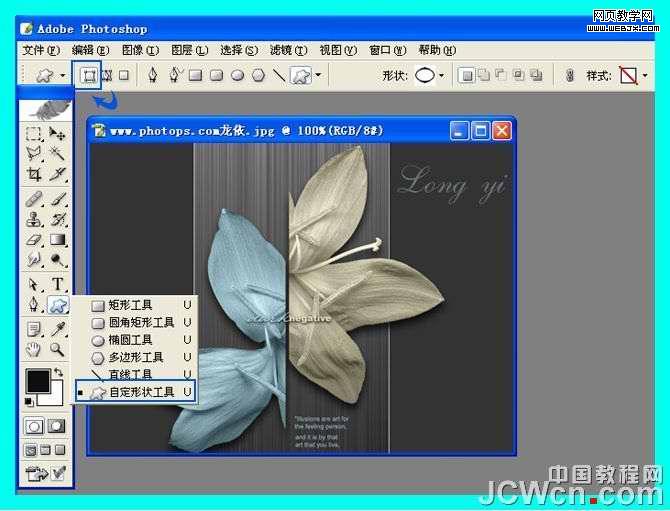Select the Path Selection arrow tool
Image resolution: width=670 pixels, height=511 pixels.
click(33, 284)
